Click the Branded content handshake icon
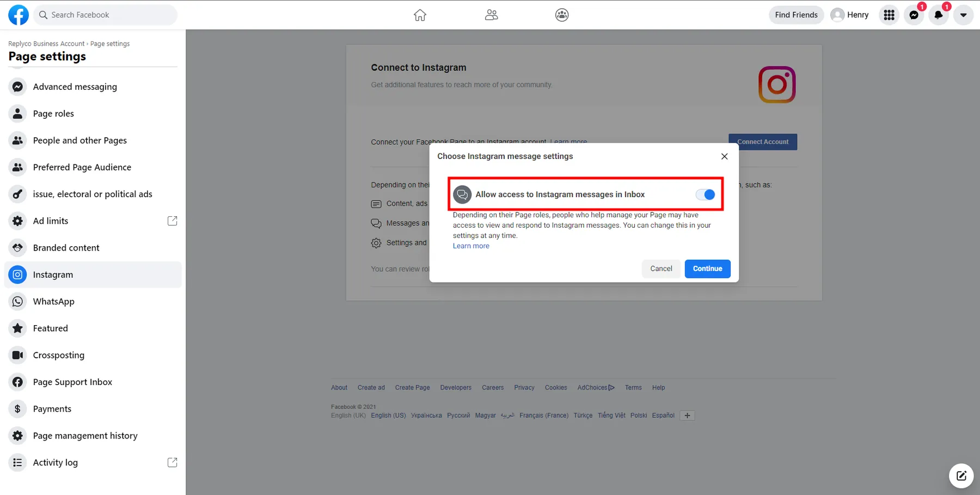 point(17,248)
